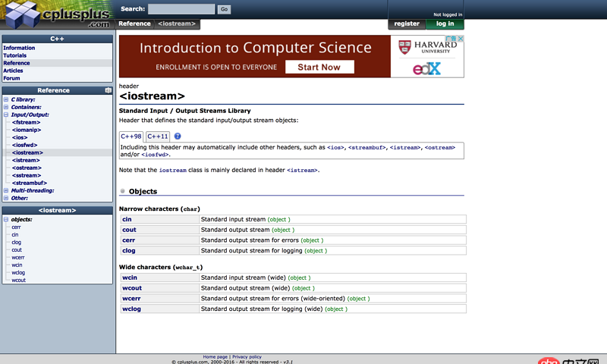Close the Harvard ad with the X icon
This screenshot has width=607, height=364.
(x=461, y=39)
